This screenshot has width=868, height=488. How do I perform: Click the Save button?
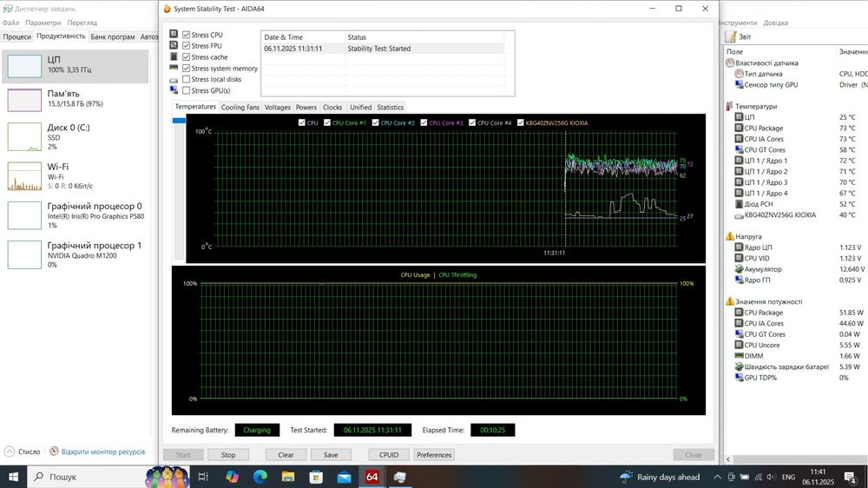[x=331, y=455]
